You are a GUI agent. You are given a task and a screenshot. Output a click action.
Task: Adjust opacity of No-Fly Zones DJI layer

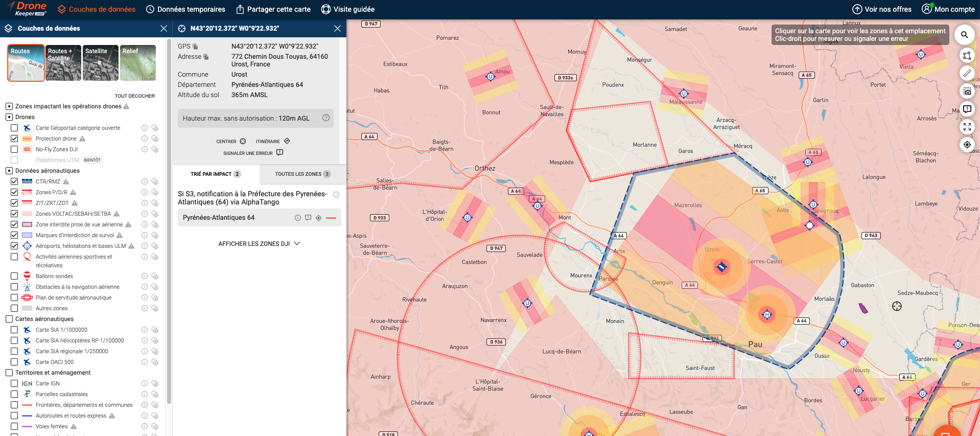[x=155, y=149]
